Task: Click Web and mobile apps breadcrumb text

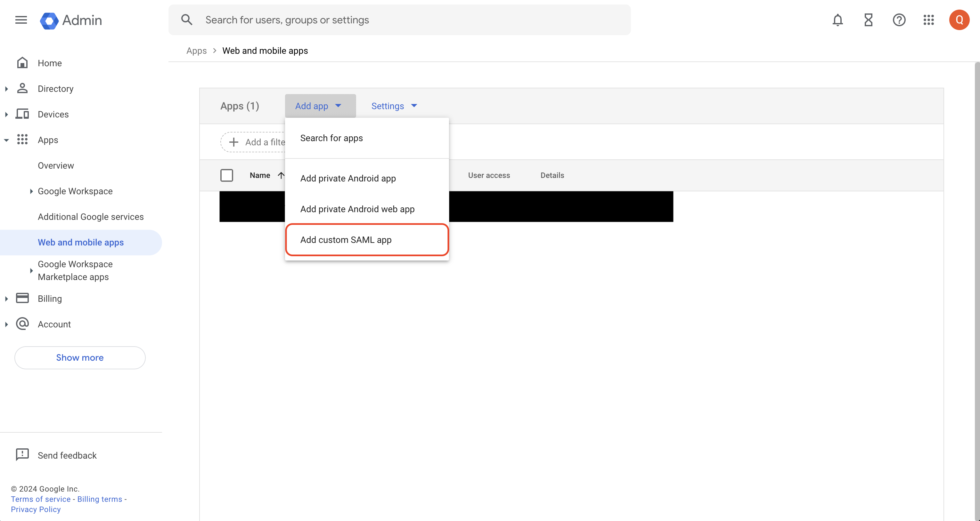Action: coord(265,51)
